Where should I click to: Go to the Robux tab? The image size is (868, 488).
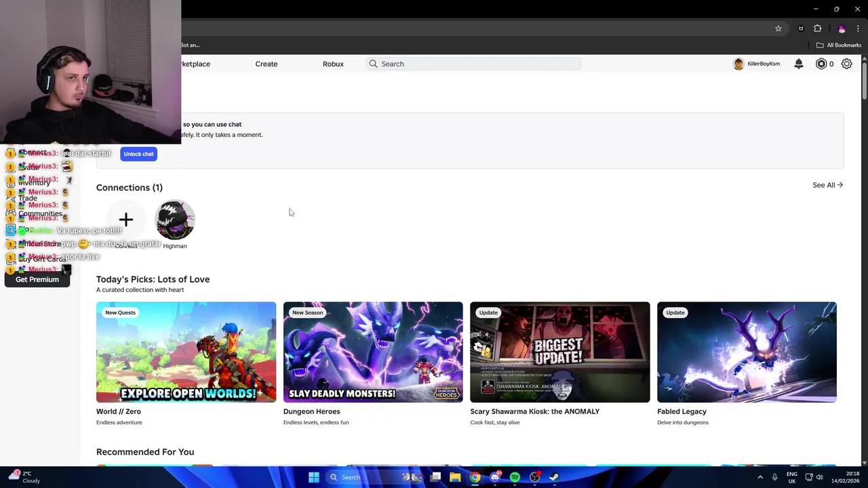[333, 64]
